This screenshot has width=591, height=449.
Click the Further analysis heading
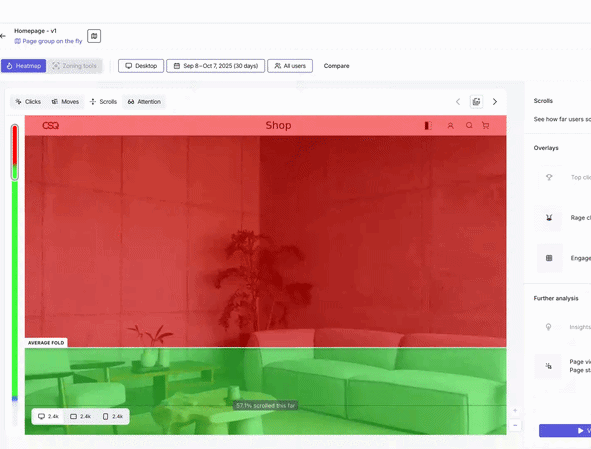pos(556,298)
